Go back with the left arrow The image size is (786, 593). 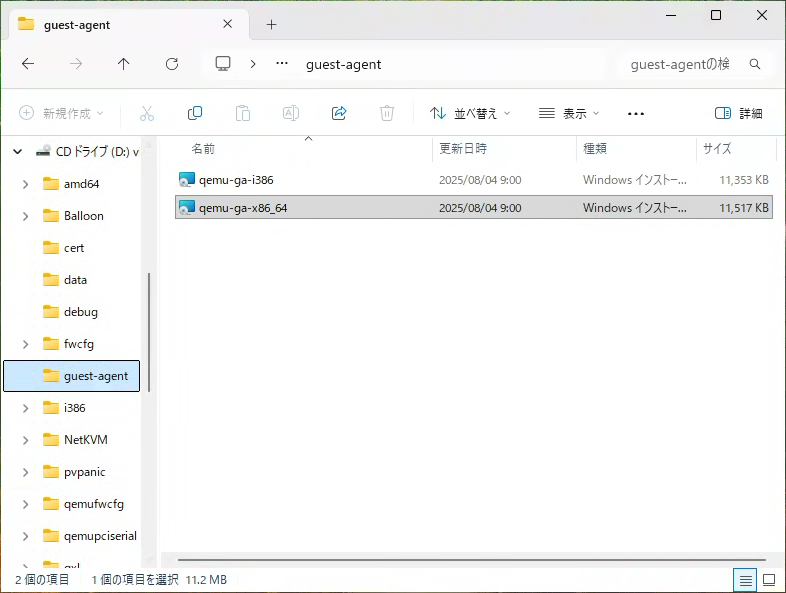pyautogui.click(x=28, y=64)
